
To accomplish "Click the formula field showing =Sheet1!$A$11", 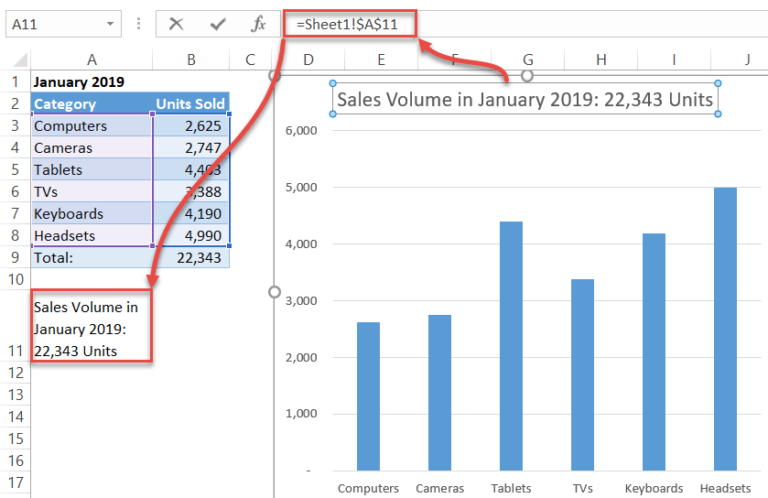I will (350, 24).
